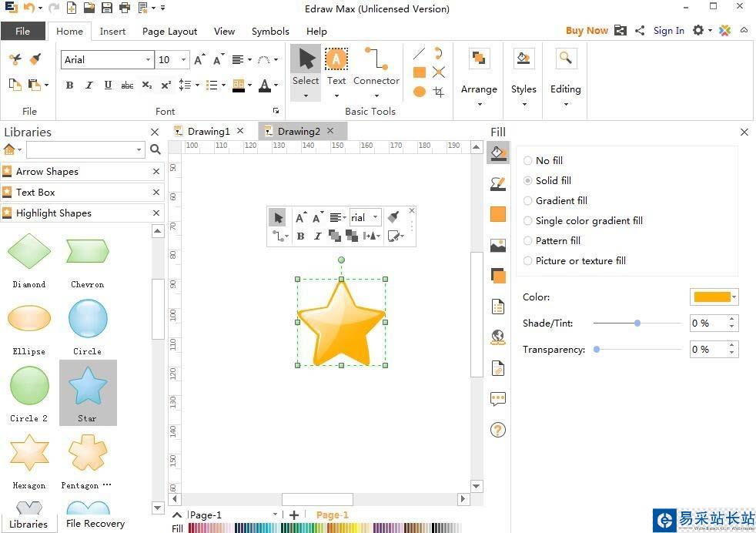
Task: Open the help question mark panel icon
Action: coord(498,430)
